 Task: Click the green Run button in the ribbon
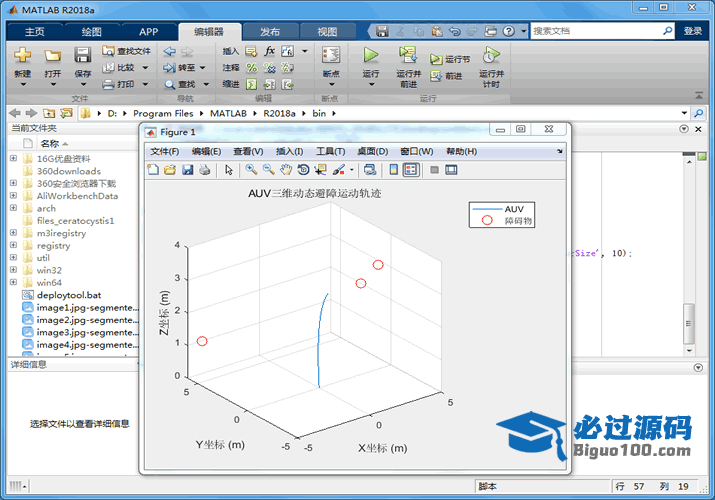click(371, 60)
